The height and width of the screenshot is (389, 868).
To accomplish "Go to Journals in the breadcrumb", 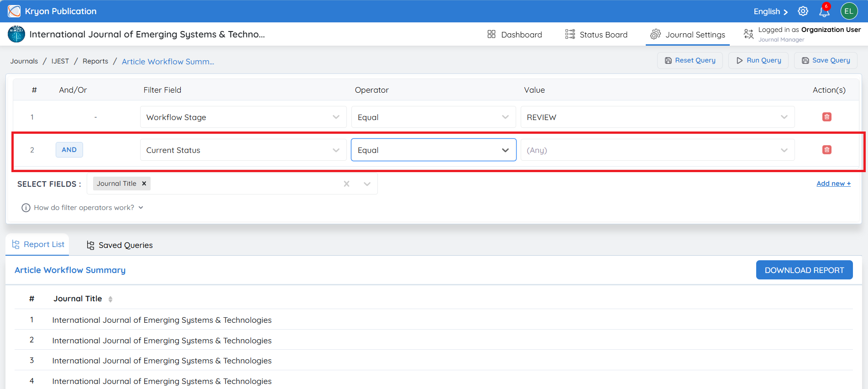I will click(x=24, y=61).
